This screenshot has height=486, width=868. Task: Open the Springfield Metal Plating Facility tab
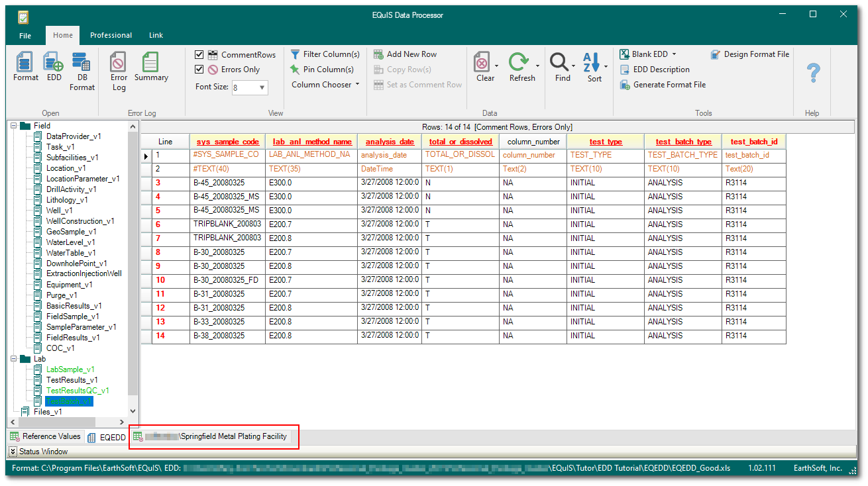(213, 436)
